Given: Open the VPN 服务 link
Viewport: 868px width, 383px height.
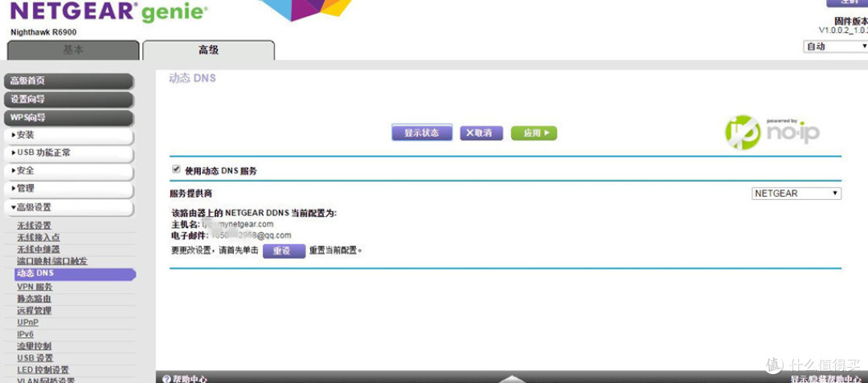Looking at the screenshot, I should [x=35, y=287].
